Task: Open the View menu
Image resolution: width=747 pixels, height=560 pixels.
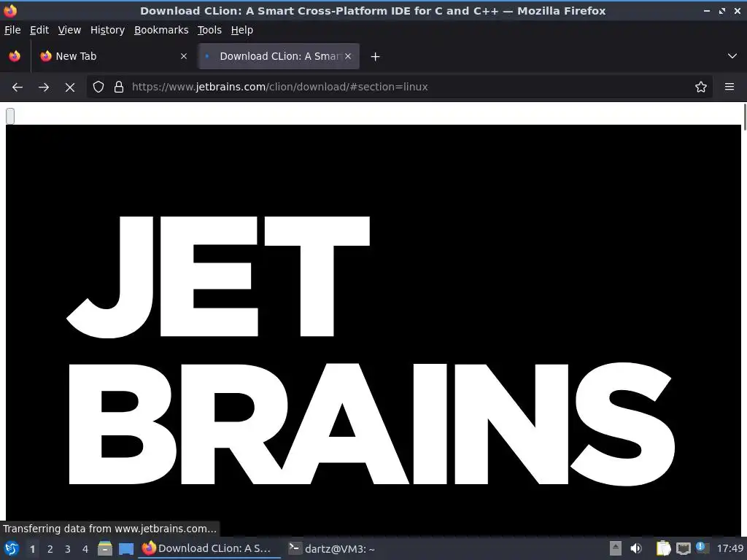Action: pos(69,30)
